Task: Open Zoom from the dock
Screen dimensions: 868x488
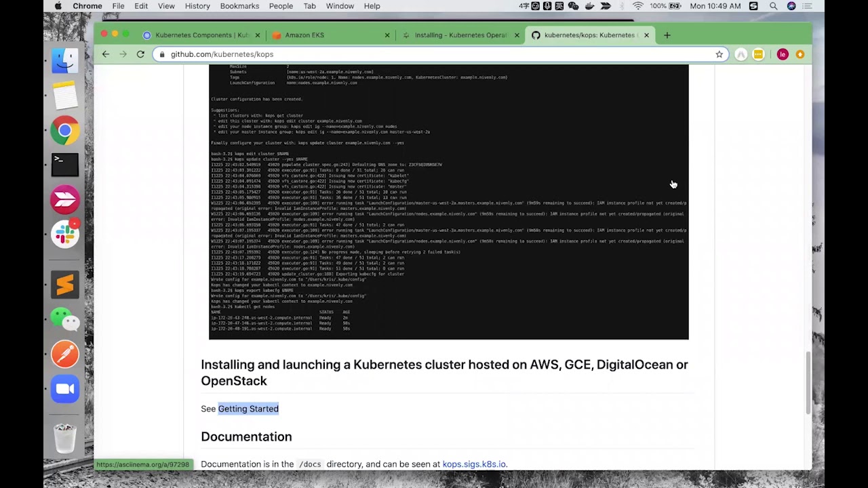Action: click(65, 388)
